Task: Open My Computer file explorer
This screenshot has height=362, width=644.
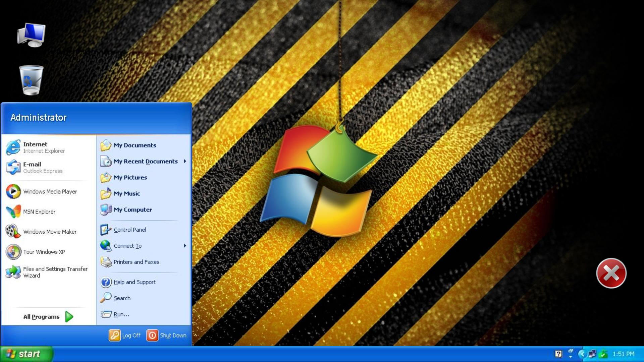Action: [132, 209]
